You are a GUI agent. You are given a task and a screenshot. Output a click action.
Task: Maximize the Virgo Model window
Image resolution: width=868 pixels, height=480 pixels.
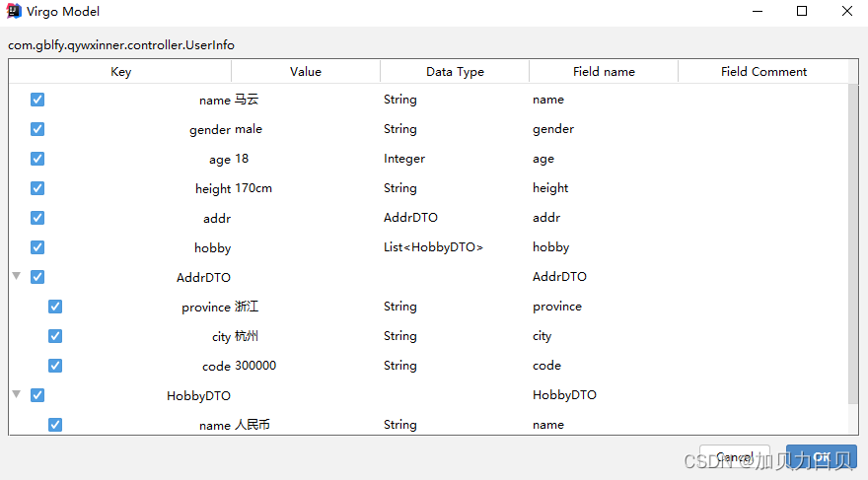(802, 12)
